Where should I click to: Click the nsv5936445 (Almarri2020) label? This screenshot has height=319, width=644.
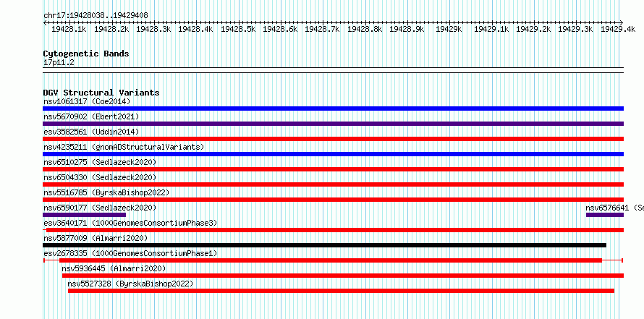tap(114, 268)
